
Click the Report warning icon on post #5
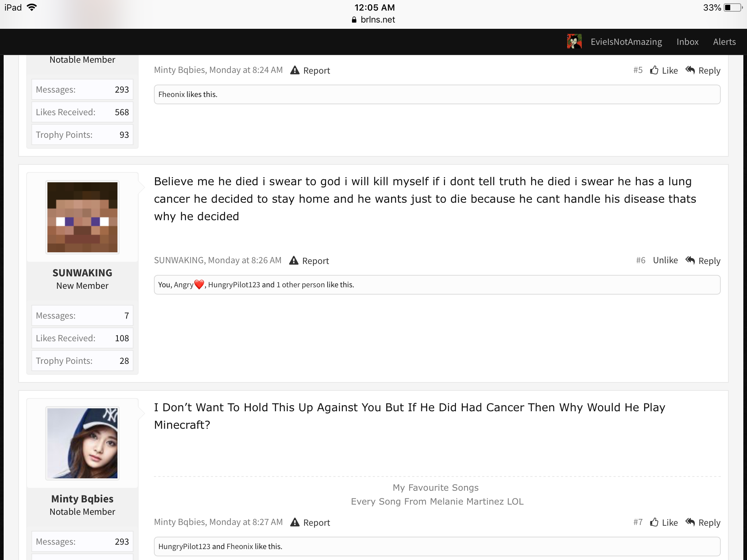point(295,70)
